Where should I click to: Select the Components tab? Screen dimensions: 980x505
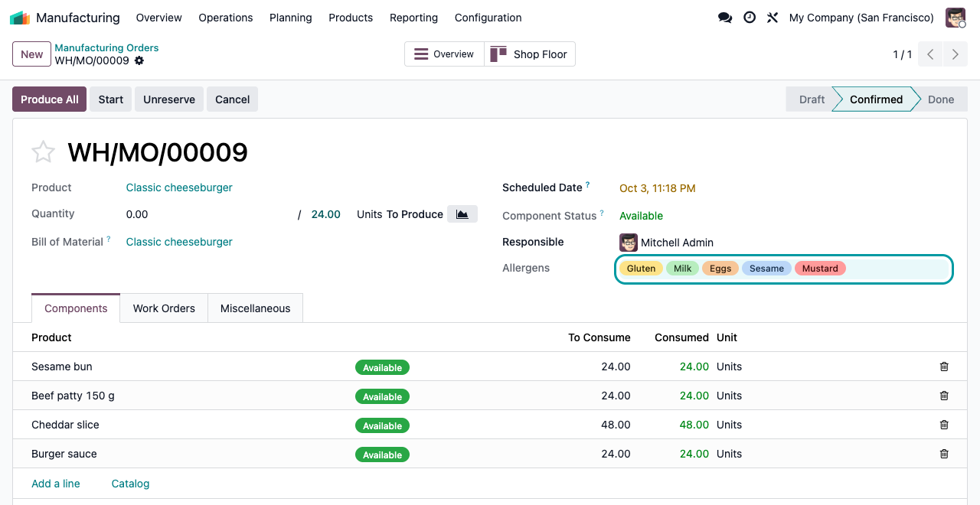[x=76, y=308]
